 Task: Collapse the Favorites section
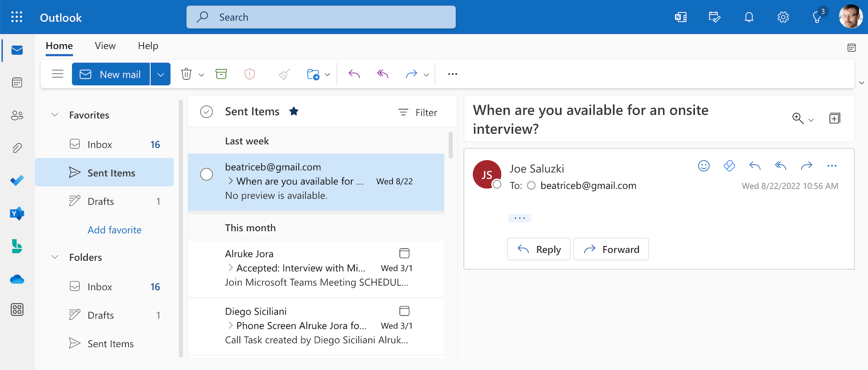[x=55, y=115]
